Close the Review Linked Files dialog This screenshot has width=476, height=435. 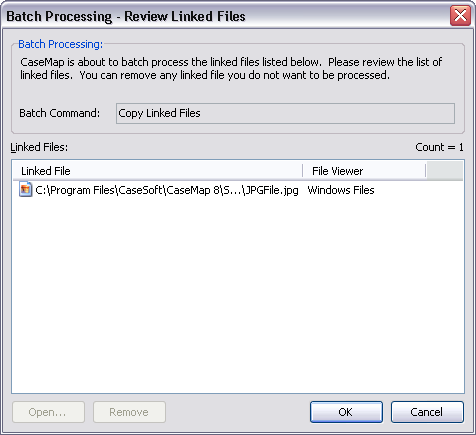[460, 15]
